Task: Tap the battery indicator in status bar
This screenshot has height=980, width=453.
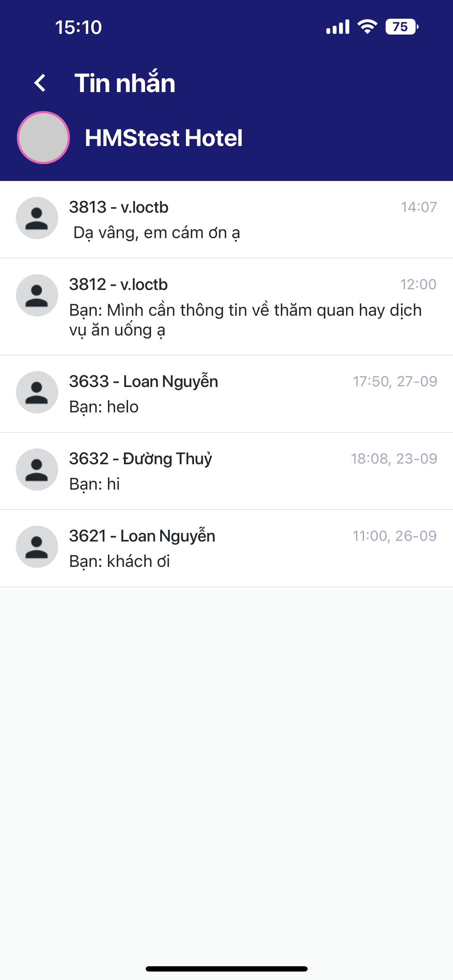Action: (401, 27)
